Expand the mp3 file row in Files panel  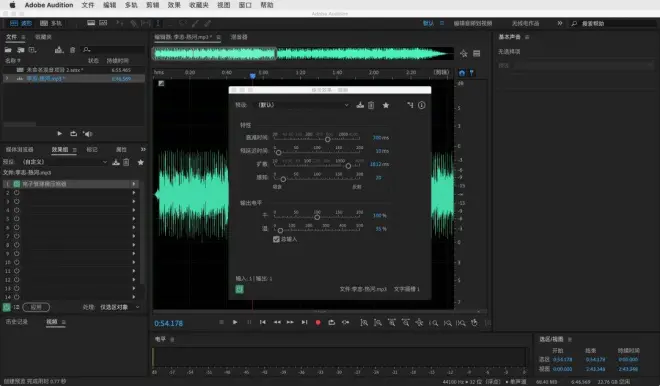coord(7,78)
